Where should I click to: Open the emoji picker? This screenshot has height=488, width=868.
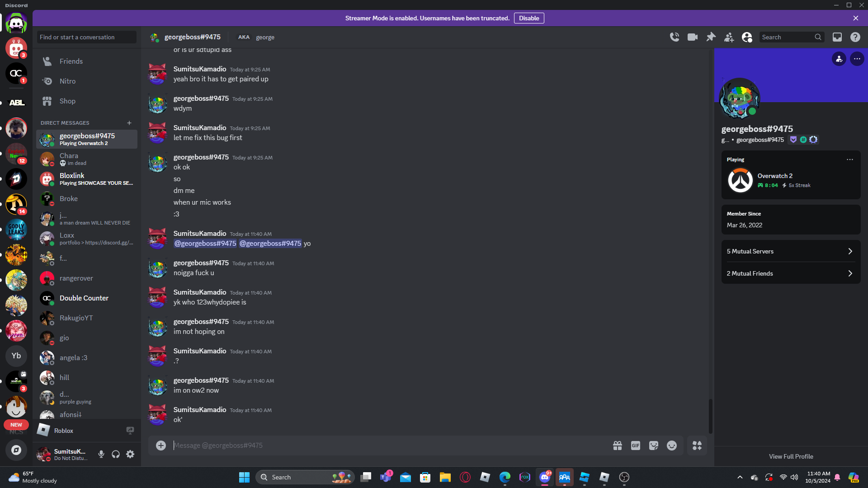672,446
